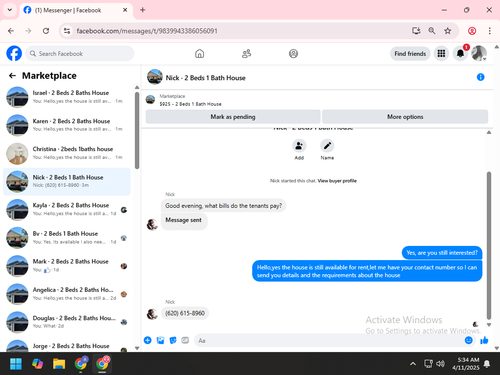Viewport: 500px width, 375px height.
Task: Open Kayla - 2 Beds 2 Baths House chat
Action: point(67,209)
